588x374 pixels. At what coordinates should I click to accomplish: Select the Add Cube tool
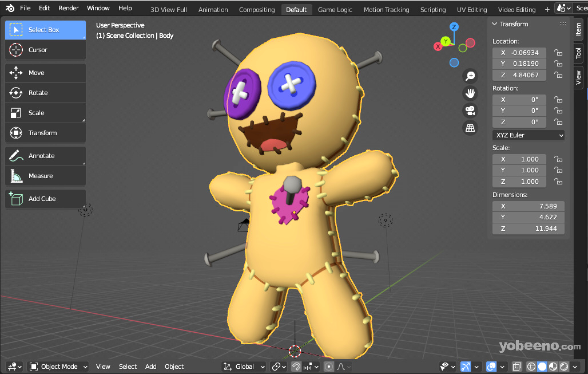[x=45, y=199]
